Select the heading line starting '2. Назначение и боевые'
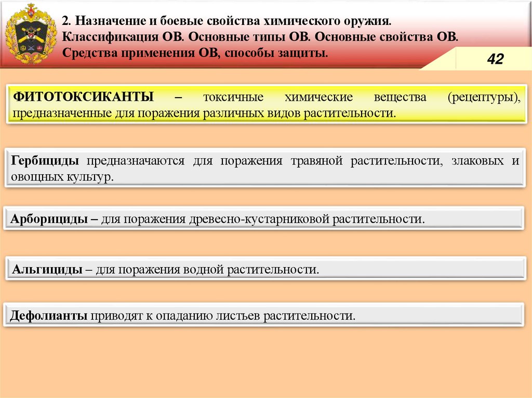Image resolution: width=532 pixels, height=398 pixels. click(x=227, y=21)
